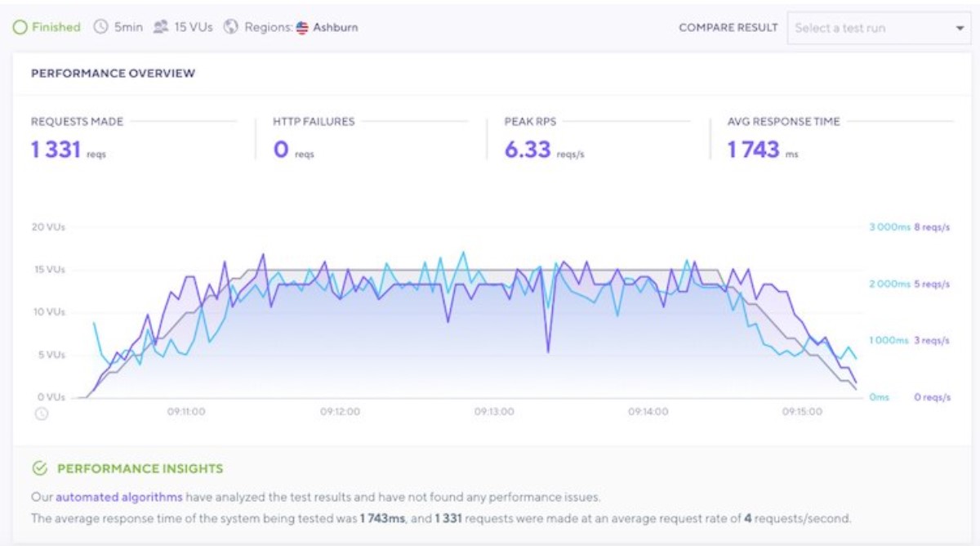Click the clock icon below the chart axis
The image size is (980, 546).
point(42,414)
